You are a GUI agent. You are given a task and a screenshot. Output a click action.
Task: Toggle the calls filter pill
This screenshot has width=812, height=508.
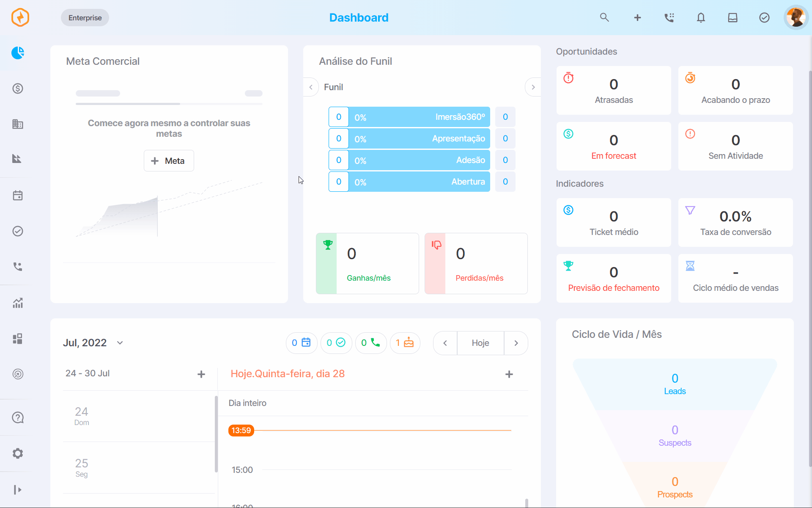pyautogui.click(x=371, y=342)
